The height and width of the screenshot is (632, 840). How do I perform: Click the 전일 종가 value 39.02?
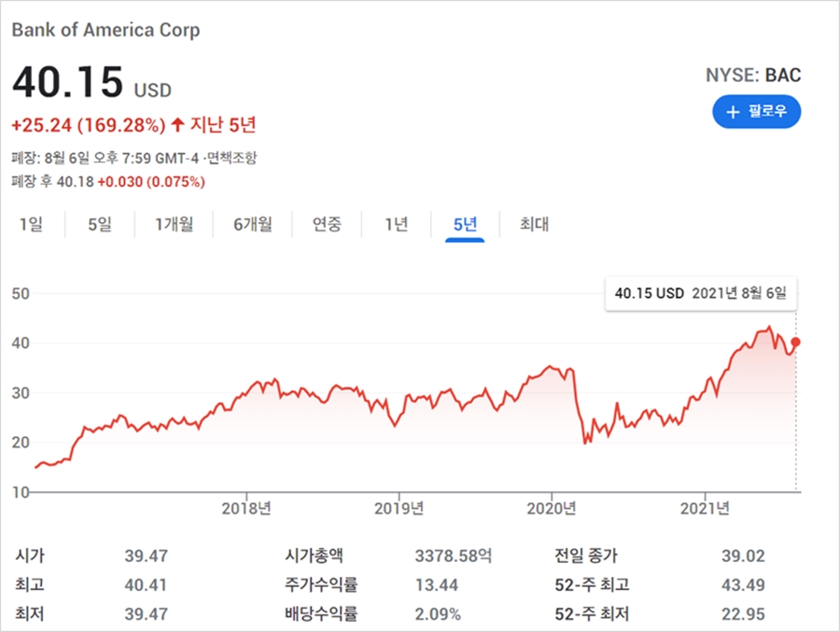tap(743, 555)
